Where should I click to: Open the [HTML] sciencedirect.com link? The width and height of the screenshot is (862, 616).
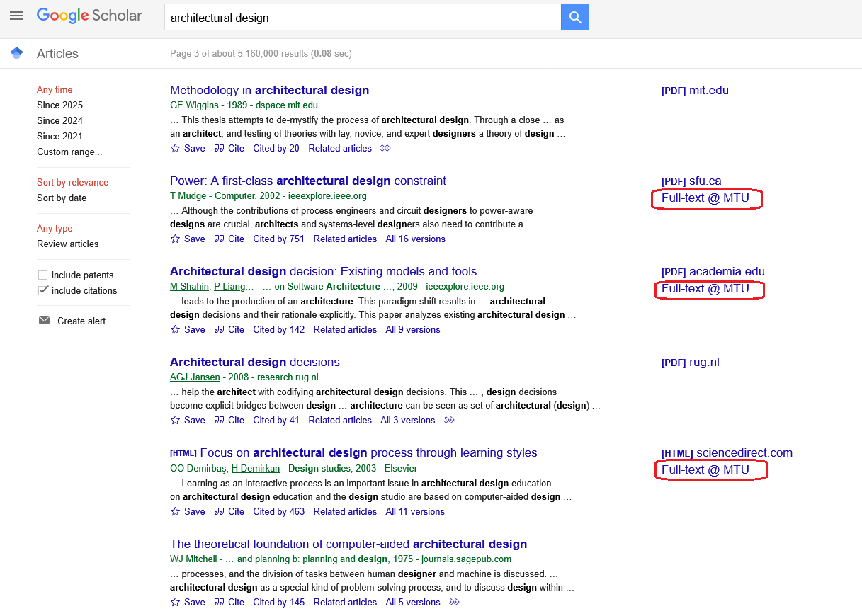click(x=727, y=452)
